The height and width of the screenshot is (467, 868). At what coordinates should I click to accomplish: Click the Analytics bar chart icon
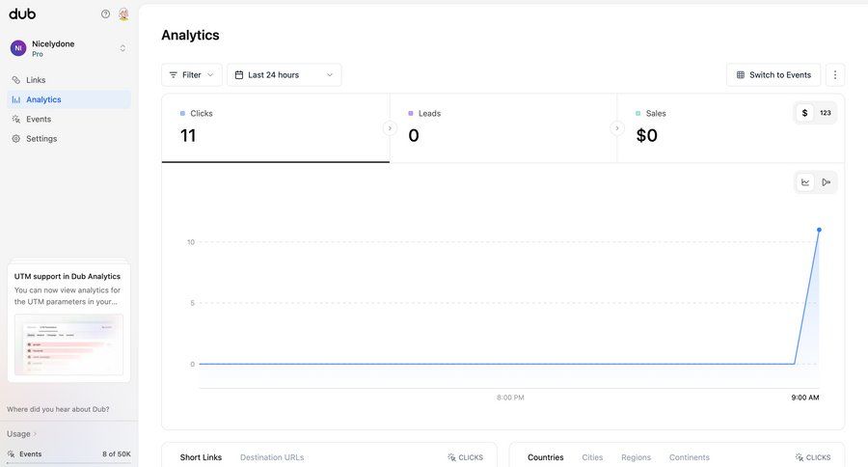point(16,99)
